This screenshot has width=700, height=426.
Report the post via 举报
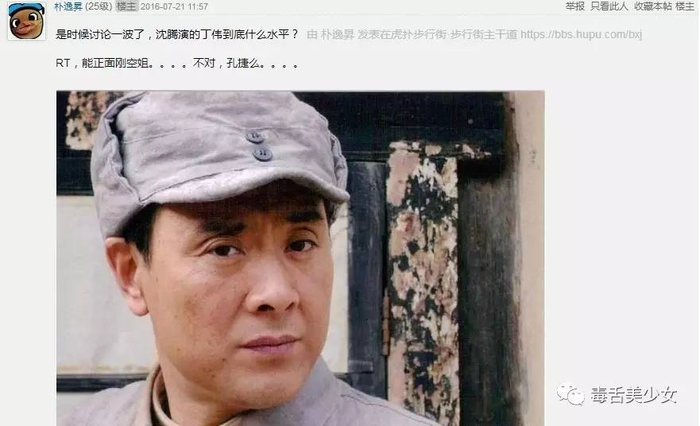tap(575, 6)
